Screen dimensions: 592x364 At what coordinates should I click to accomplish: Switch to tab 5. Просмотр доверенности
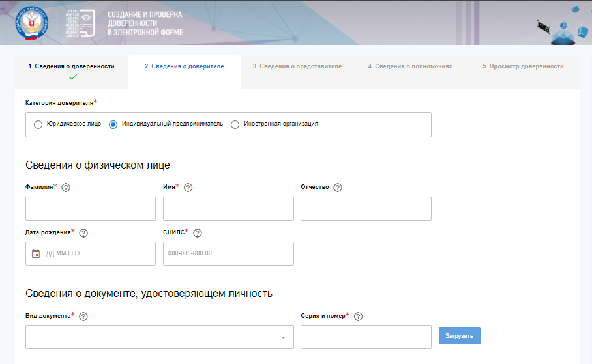(x=523, y=72)
